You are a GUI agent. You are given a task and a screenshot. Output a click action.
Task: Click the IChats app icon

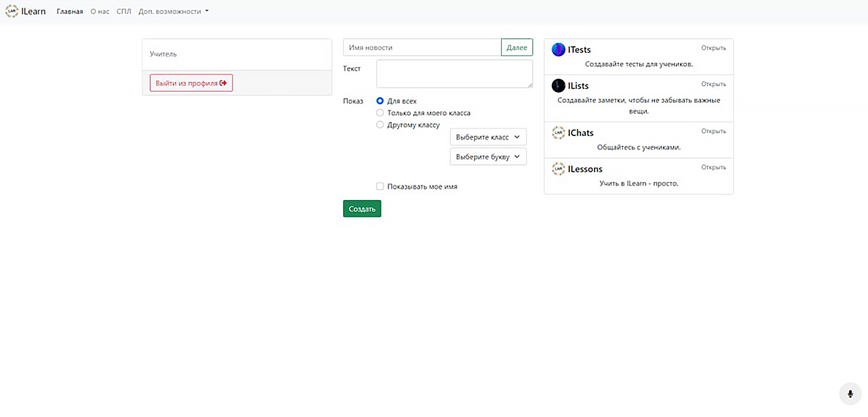coord(558,133)
